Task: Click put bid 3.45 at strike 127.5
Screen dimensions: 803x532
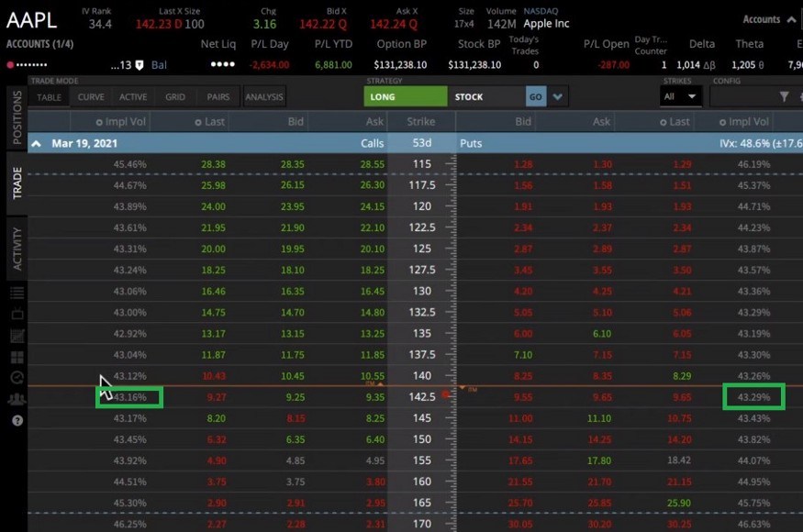Action: 523,271
